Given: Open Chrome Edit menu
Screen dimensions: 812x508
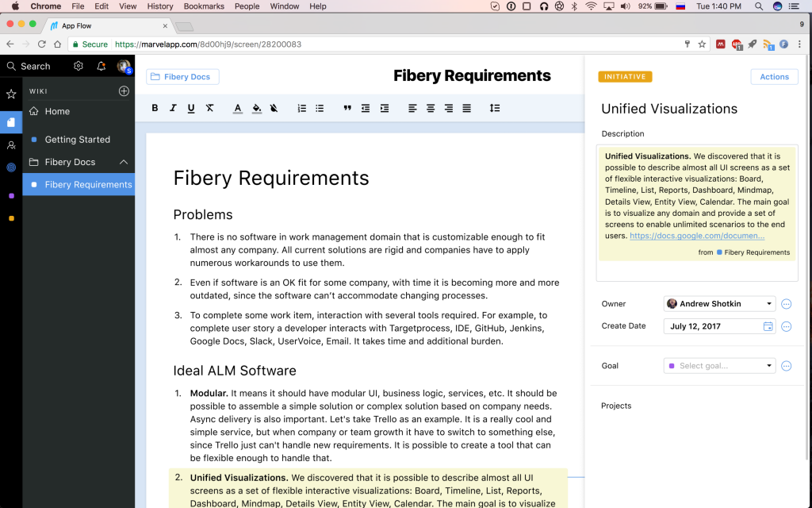Looking at the screenshot, I should [x=101, y=6].
